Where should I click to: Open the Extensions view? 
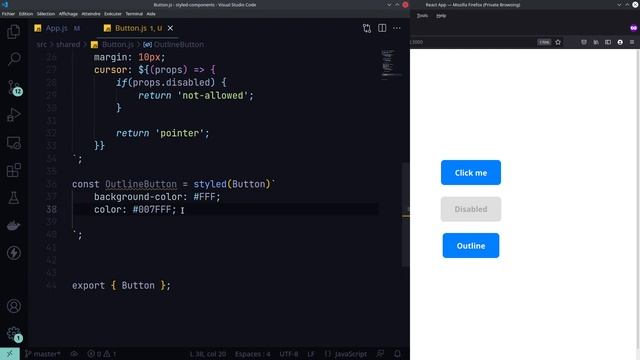pyautogui.click(x=13, y=170)
